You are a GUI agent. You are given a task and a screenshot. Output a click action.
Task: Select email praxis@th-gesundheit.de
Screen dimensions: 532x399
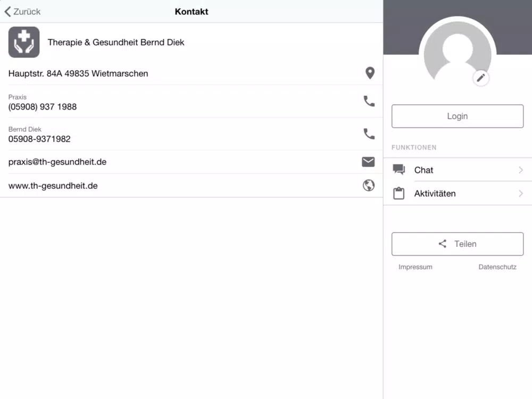[57, 162]
